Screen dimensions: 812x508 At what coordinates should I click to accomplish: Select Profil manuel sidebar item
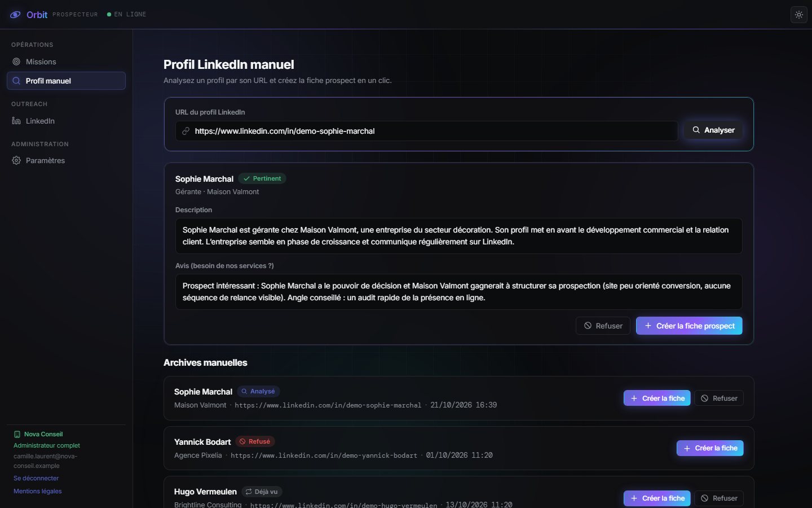(66, 81)
